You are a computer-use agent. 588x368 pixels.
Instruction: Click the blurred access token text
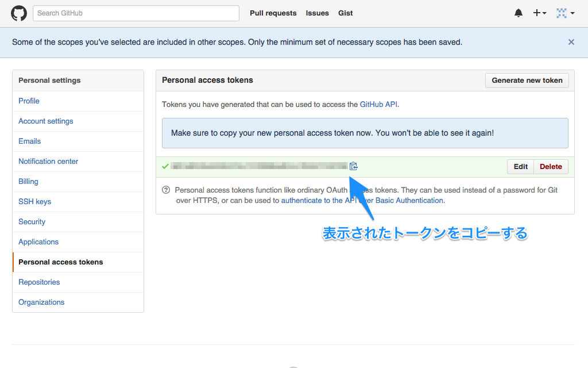[x=259, y=166]
